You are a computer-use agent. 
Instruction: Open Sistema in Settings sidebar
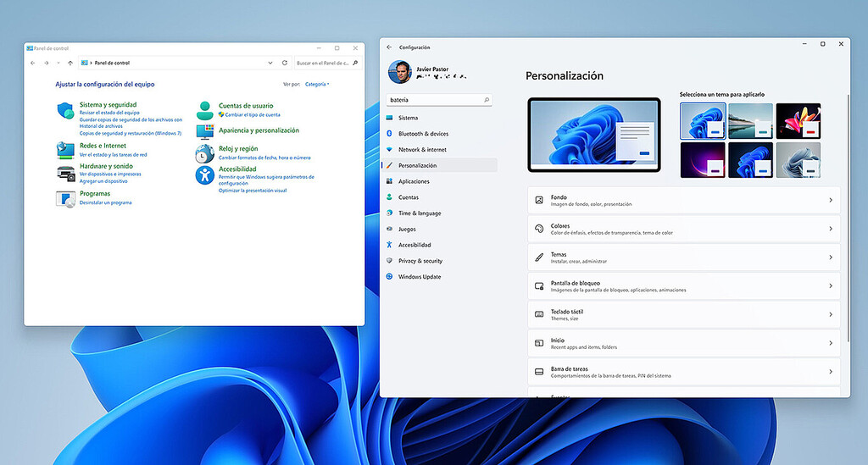(440, 118)
